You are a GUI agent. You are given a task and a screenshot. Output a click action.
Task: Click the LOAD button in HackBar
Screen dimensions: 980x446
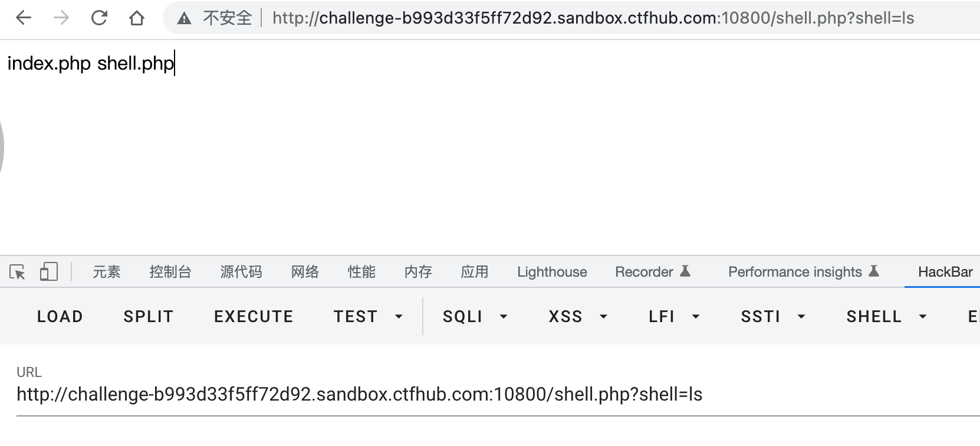(x=60, y=317)
